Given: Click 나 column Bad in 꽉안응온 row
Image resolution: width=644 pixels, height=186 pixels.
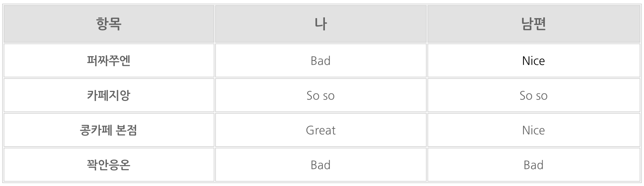Looking at the screenshot, I should tap(321, 165).
